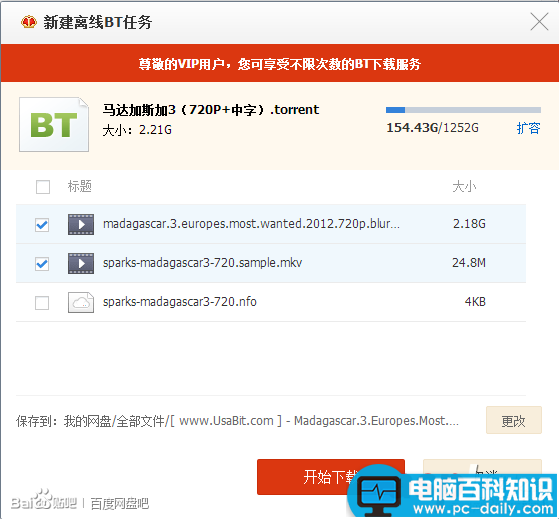Click the 2.18G size value

(469, 223)
